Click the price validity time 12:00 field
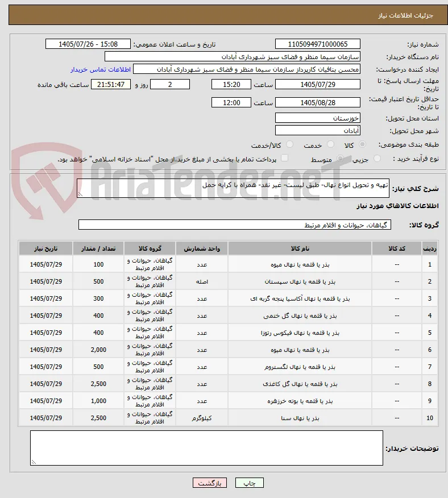The width and height of the screenshot is (448, 498). (x=231, y=102)
